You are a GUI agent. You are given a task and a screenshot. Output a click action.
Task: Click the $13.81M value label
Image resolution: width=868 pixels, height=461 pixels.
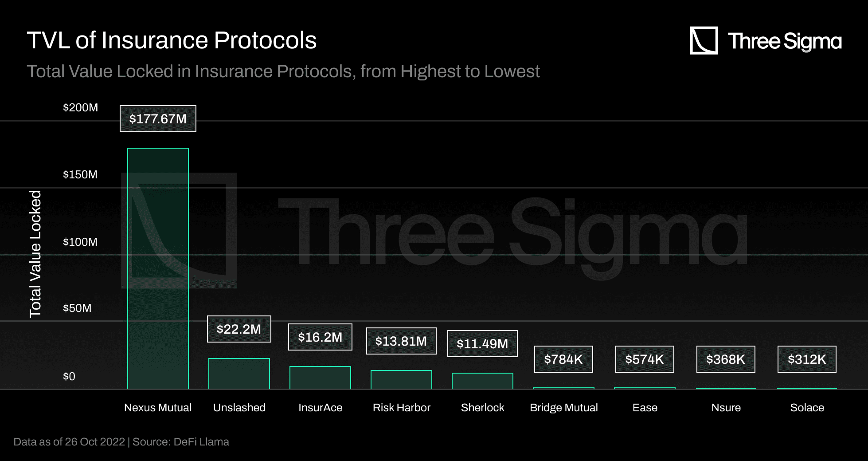401,341
